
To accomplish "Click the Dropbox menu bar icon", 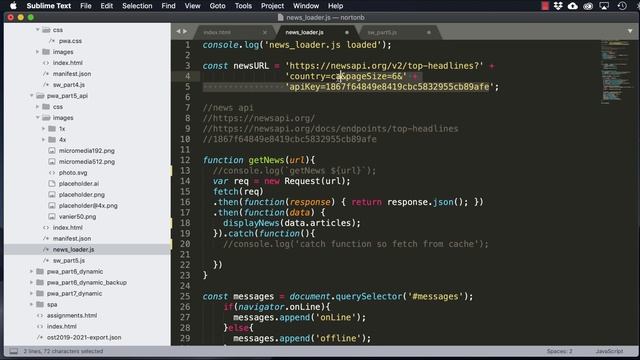I will point(558,6).
